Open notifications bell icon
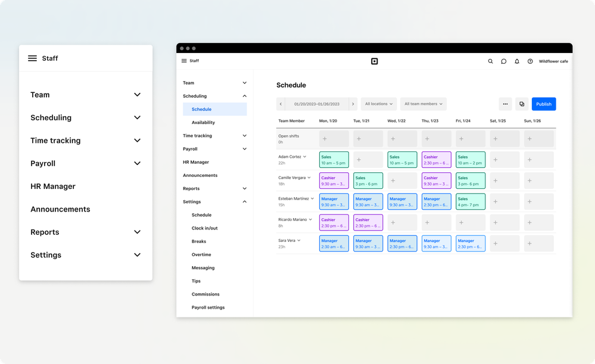Viewport: 595px width, 364px height. pyautogui.click(x=517, y=61)
